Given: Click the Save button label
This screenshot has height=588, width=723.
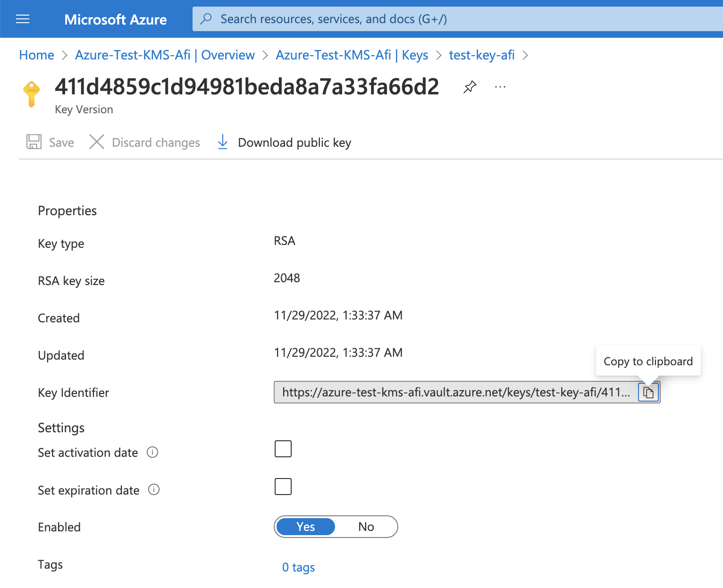Looking at the screenshot, I should (61, 143).
